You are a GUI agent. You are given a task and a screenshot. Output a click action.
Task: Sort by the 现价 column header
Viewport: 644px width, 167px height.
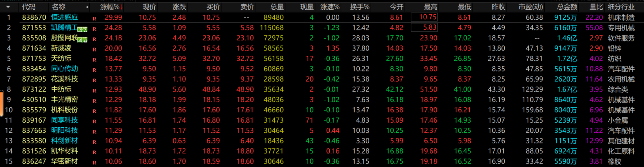point(149,7)
